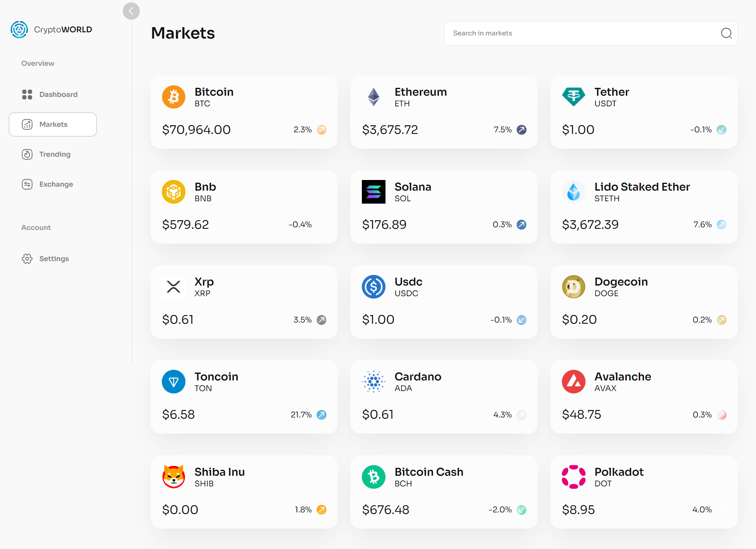Select the 4.3% Cardano change value
This screenshot has width=756, height=549.
[x=503, y=415]
